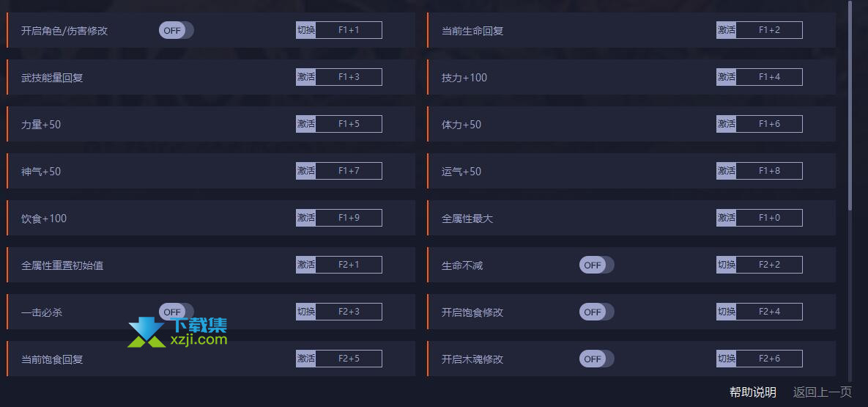The height and width of the screenshot is (407, 868).
Task: Click 返回上一页 to go back
Action: click(x=822, y=392)
